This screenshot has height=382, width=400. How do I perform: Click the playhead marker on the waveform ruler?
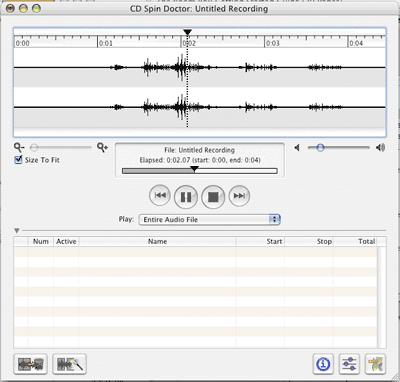(188, 32)
